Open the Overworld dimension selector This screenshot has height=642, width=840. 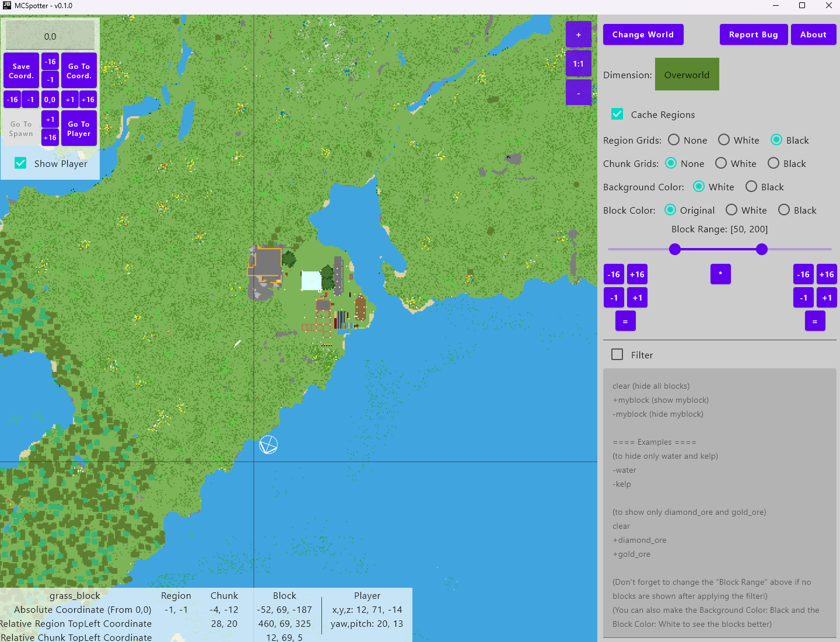[687, 74]
